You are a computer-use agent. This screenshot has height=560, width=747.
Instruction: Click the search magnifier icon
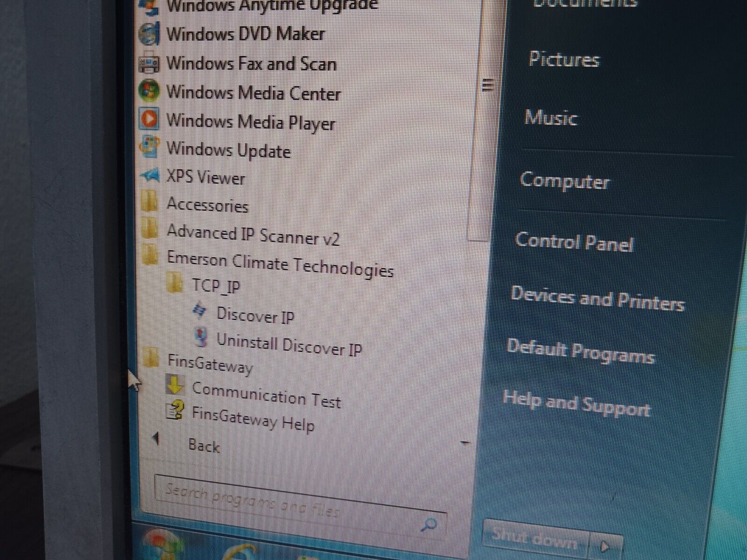click(x=428, y=525)
